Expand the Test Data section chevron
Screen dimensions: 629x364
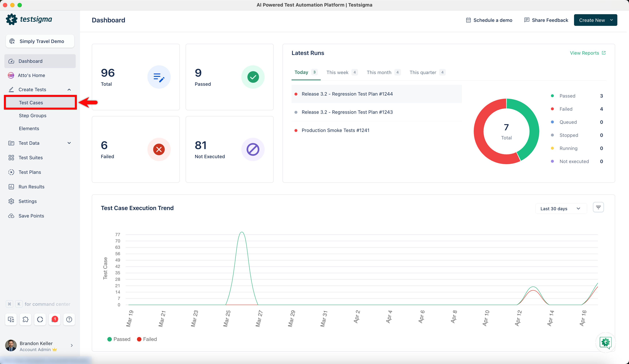pyautogui.click(x=69, y=143)
